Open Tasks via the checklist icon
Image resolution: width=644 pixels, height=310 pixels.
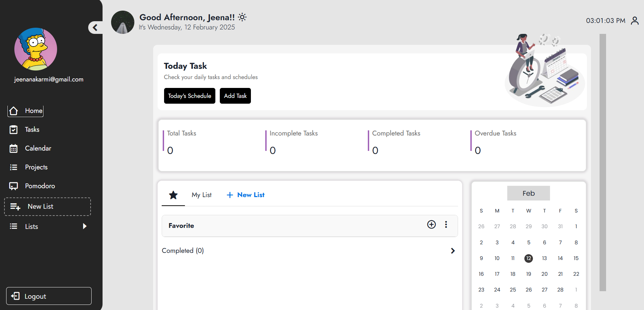point(14,130)
